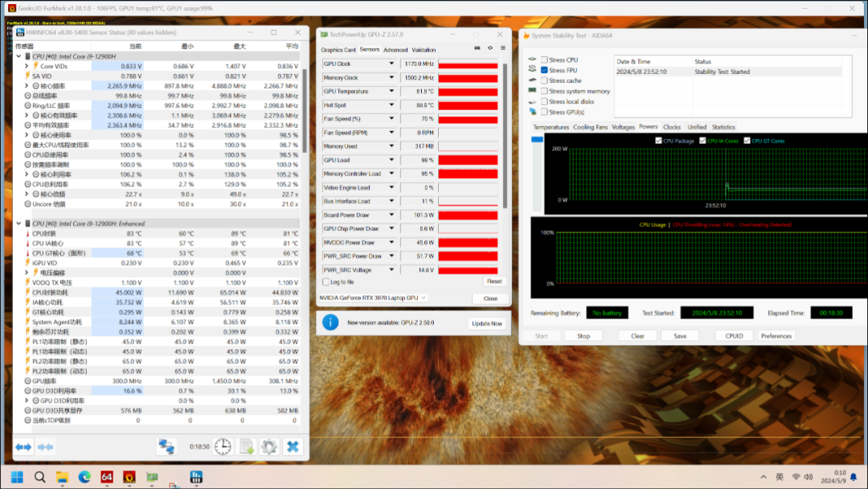The height and width of the screenshot is (489, 868).
Task: Click notification bell in system tray
Action: [854, 477]
